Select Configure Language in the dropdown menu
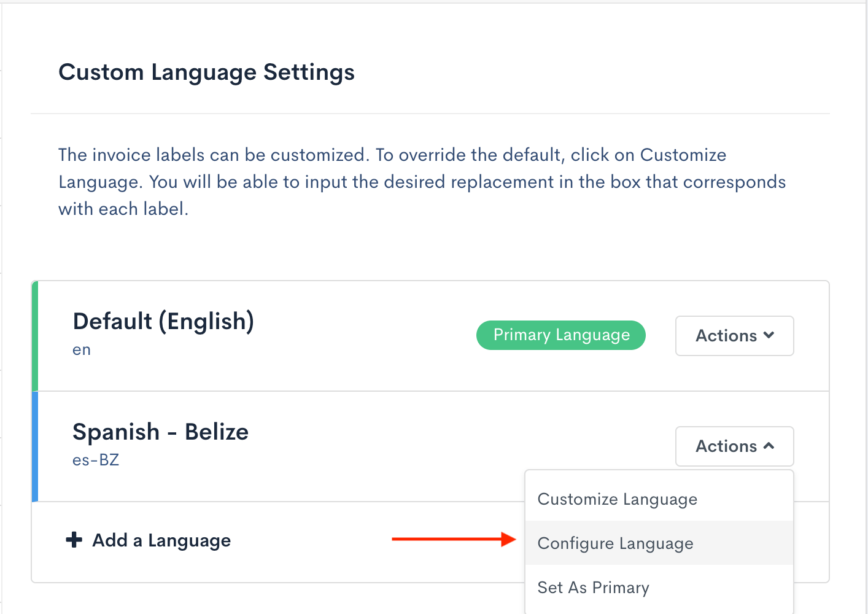 pyautogui.click(x=615, y=543)
